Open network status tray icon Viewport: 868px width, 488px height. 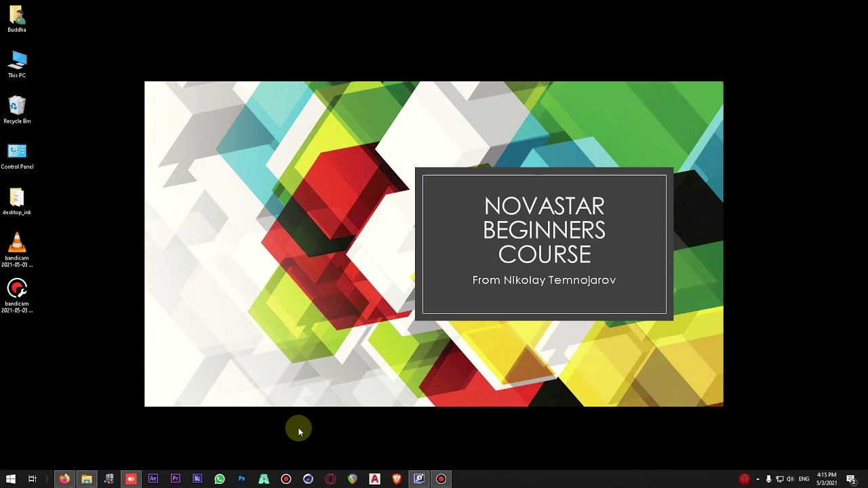click(x=779, y=479)
